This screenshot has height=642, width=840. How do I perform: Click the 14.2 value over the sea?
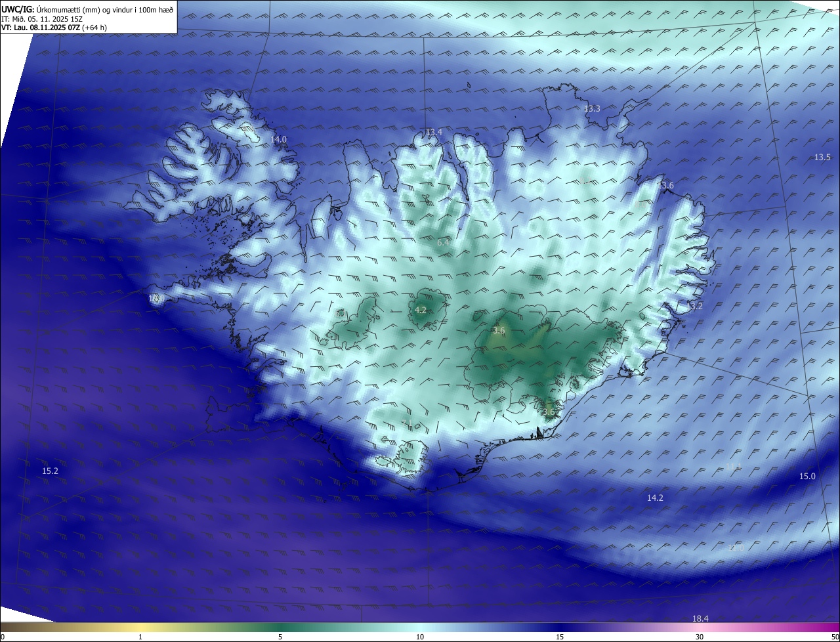pyautogui.click(x=655, y=498)
